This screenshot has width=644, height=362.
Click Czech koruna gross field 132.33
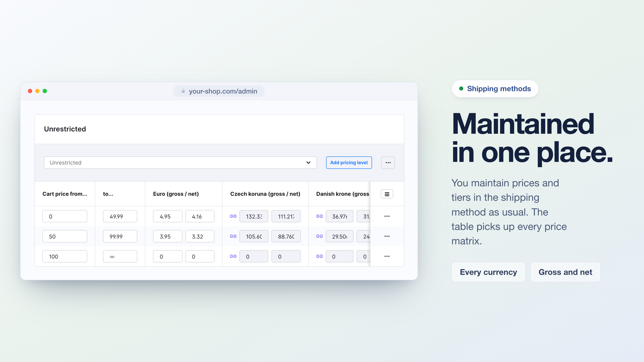pyautogui.click(x=254, y=216)
